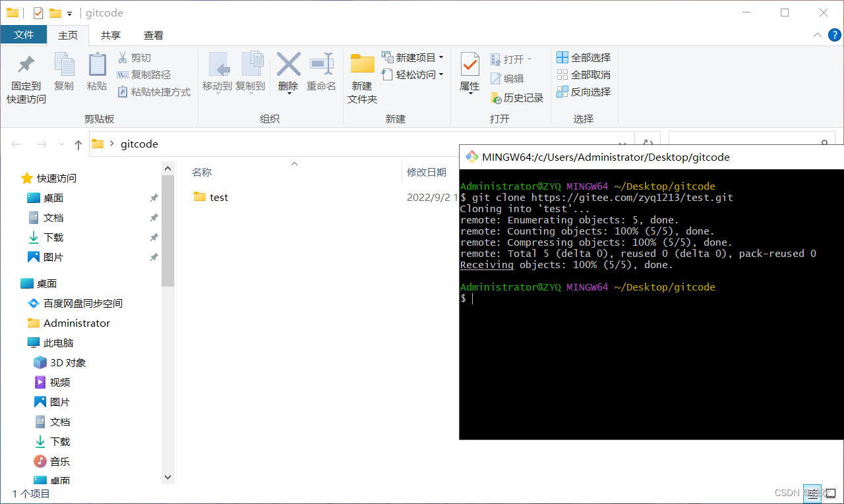Screen dimensions: 844x504
Task: Open the 文件 menu tab
Action: point(24,35)
